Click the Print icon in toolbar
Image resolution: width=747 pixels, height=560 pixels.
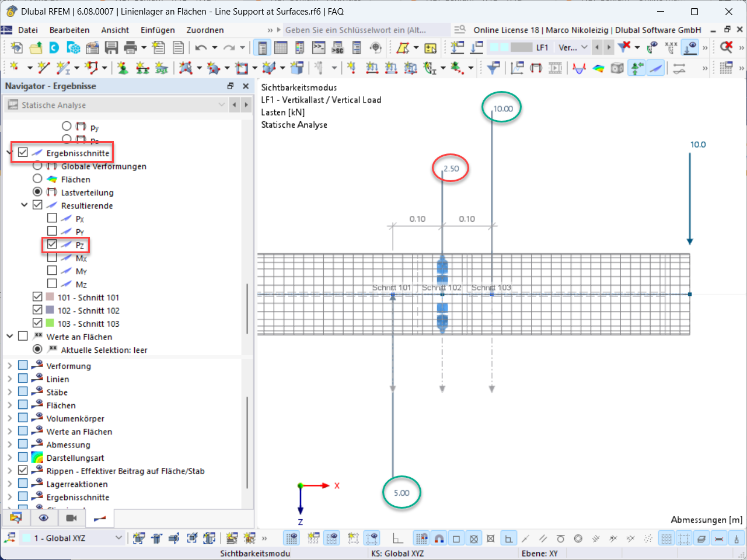(x=130, y=47)
